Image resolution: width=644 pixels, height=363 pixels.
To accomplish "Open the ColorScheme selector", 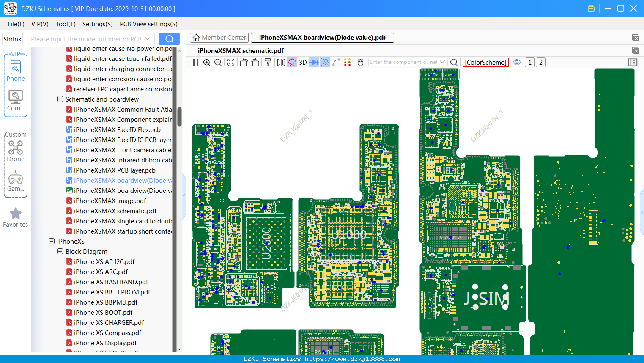I will tap(485, 62).
